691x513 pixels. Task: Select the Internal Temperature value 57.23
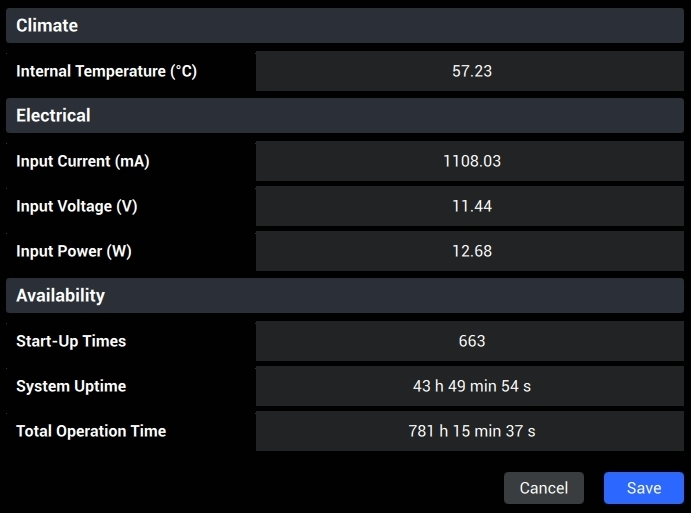click(x=470, y=72)
